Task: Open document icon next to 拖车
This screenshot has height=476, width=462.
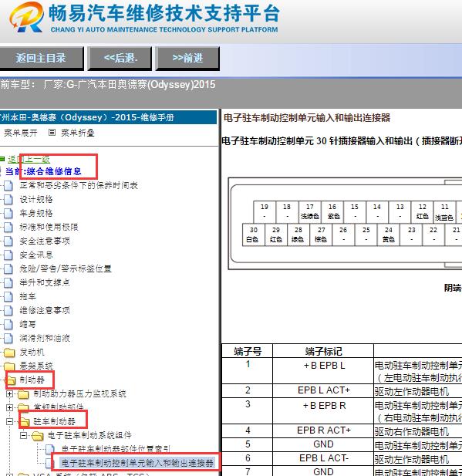Action: (x=8, y=296)
